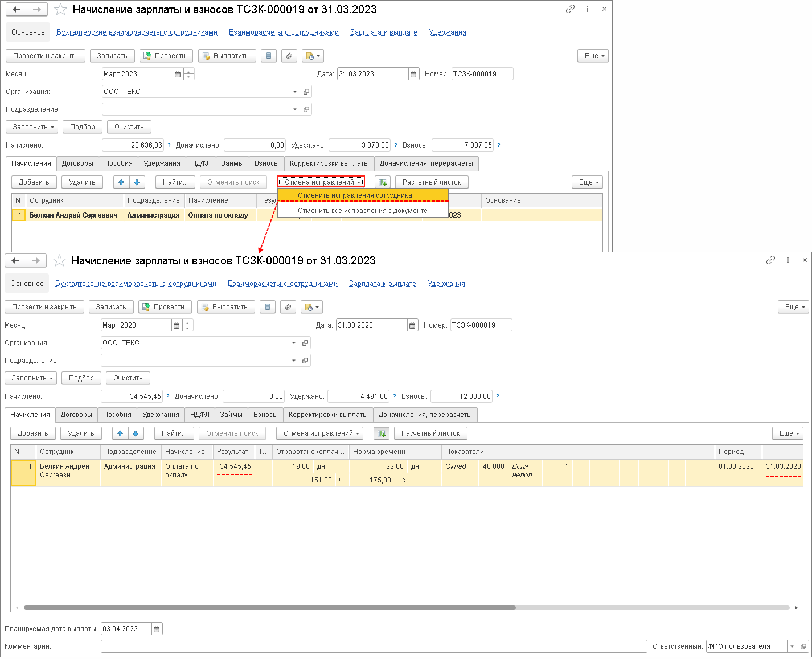Open the Еще menu of the lower Начисления table
This screenshot has width=812, height=659.
[x=788, y=433]
